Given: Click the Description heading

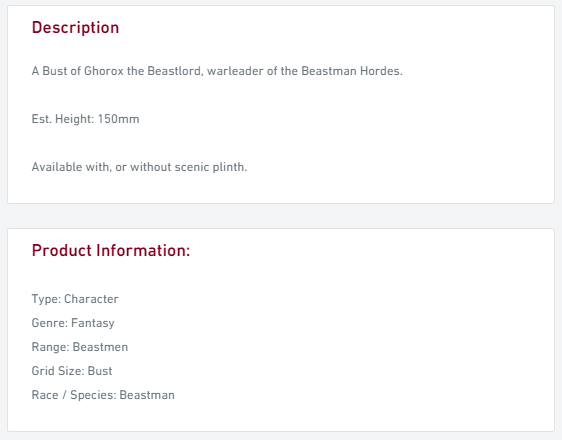Looking at the screenshot, I should click(x=75, y=28).
